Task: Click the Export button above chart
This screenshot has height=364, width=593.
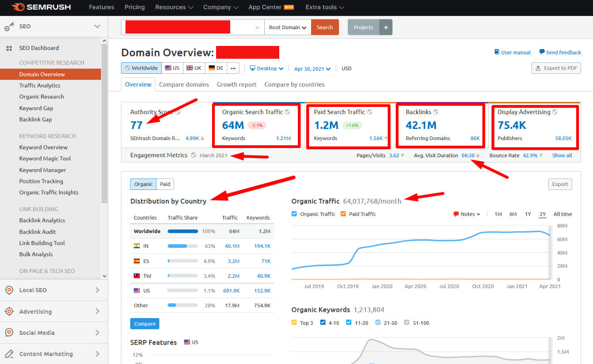Action: (x=560, y=184)
